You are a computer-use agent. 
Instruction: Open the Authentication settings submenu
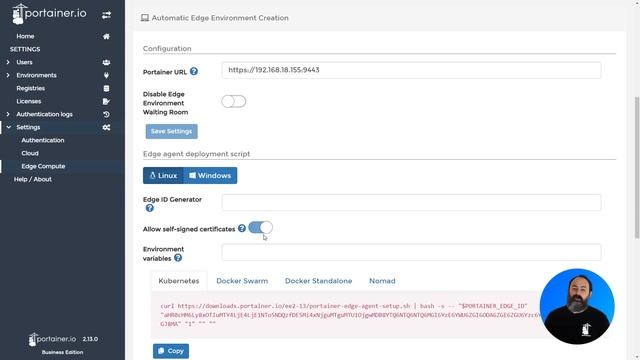(x=43, y=140)
